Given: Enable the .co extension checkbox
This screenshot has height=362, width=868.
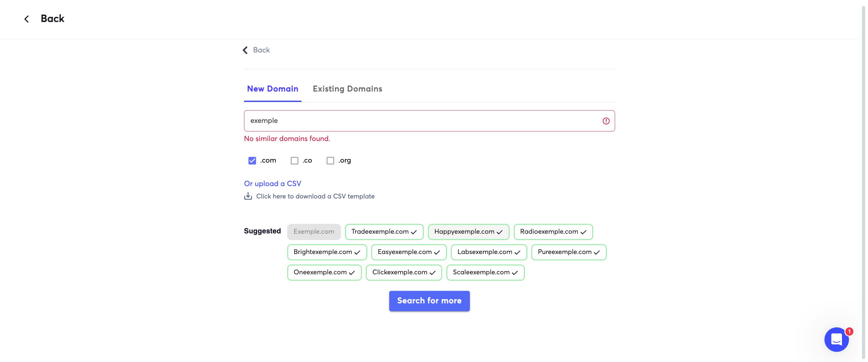Looking at the screenshot, I should (x=295, y=161).
